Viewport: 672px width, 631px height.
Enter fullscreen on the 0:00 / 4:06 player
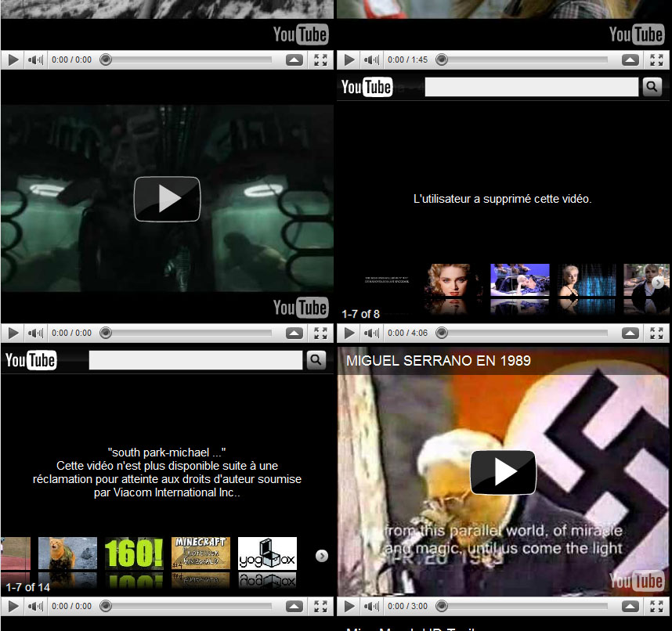656,334
